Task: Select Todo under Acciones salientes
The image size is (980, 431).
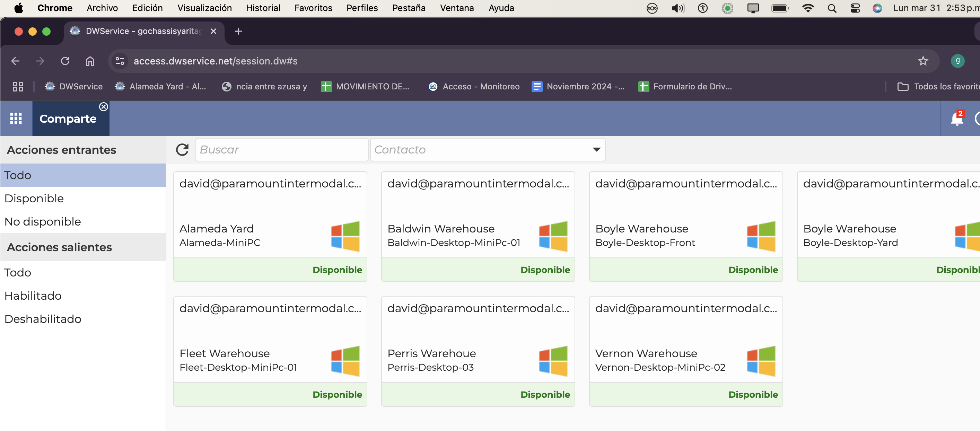Action: 83,272
